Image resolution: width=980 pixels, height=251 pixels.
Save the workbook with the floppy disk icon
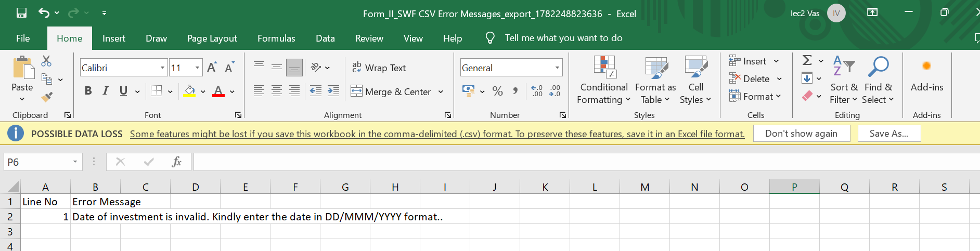(21, 13)
